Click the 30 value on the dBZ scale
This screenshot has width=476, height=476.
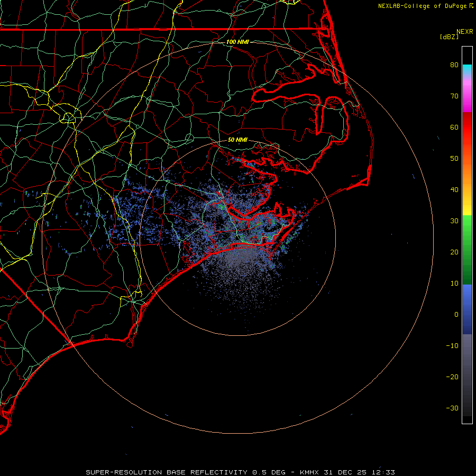(x=454, y=221)
